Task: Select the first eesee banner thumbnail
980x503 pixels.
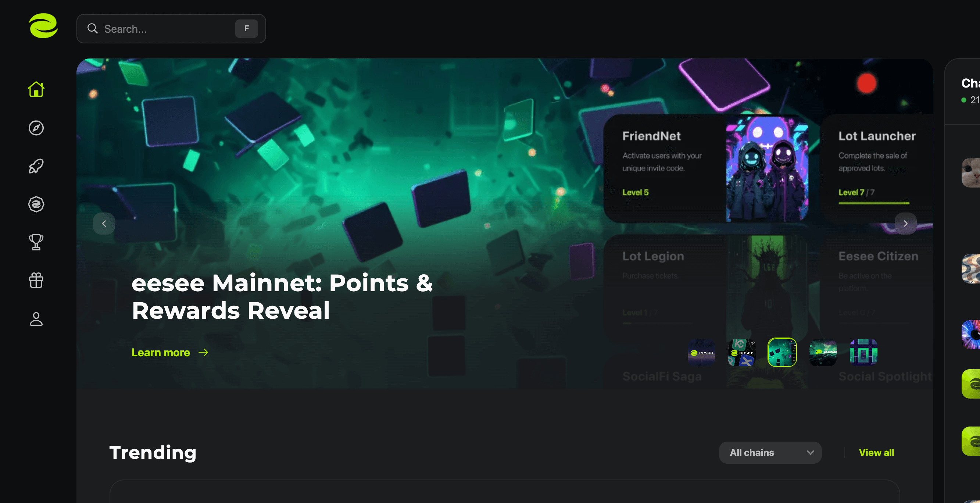Action: coord(701,352)
